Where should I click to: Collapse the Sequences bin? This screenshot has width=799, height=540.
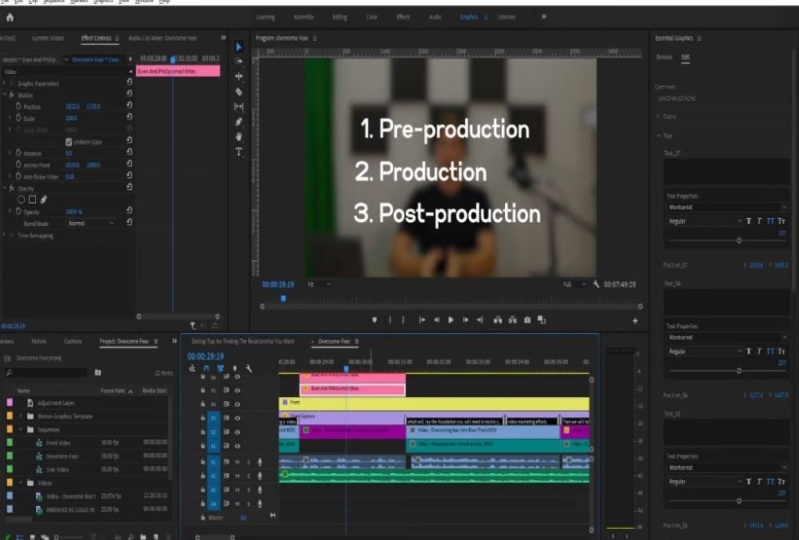click(x=21, y=429)
